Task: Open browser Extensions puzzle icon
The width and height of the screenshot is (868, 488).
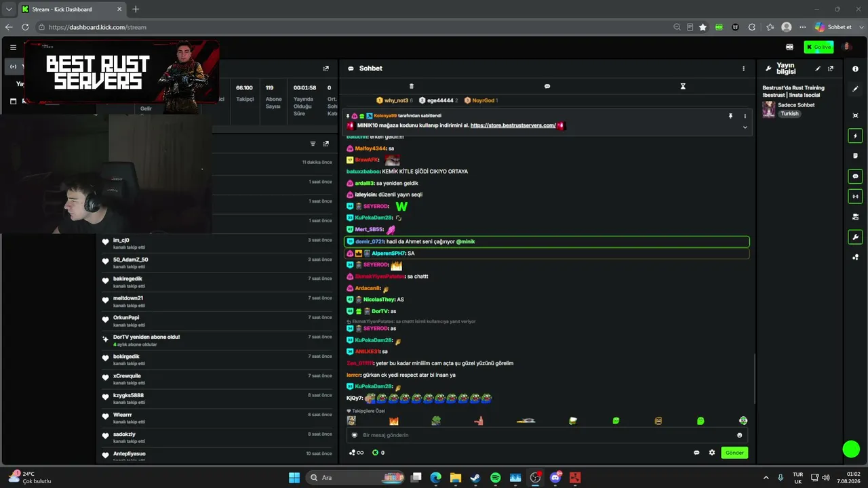Action: click(x=751, y=27)
